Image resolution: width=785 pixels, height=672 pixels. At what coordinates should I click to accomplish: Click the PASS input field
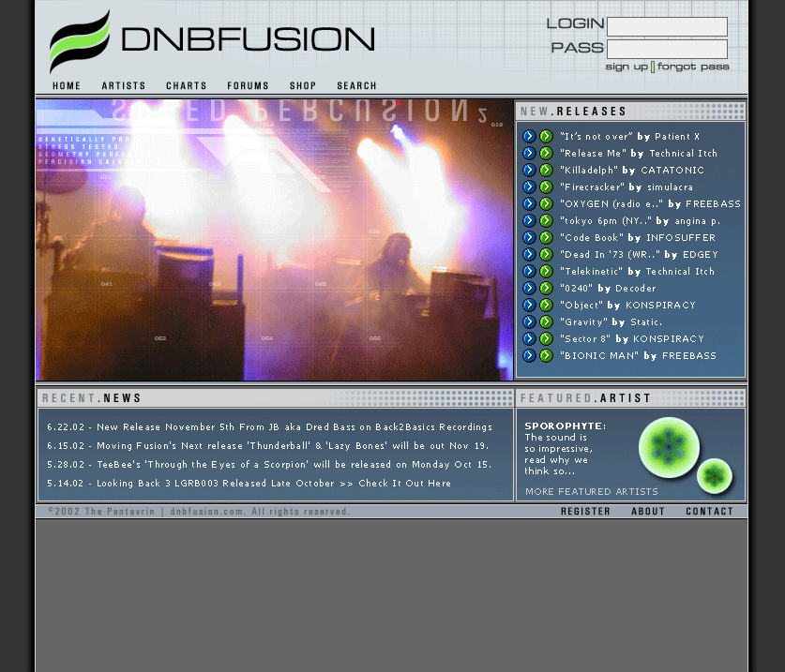coord(667,50)
